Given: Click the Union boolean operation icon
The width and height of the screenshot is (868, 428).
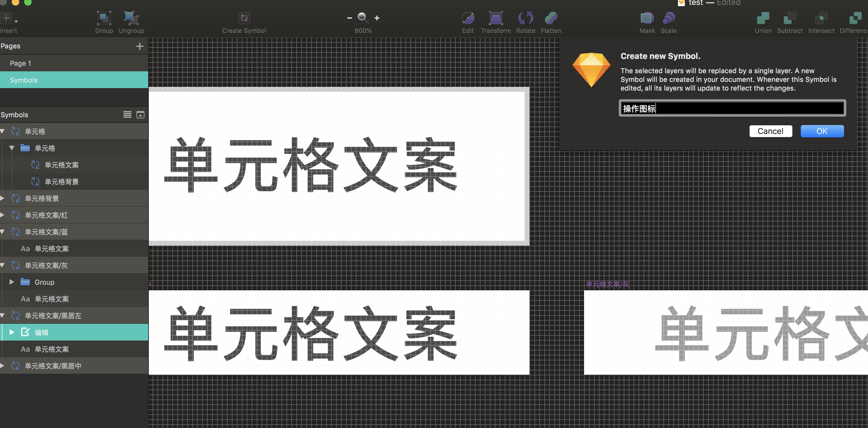Looking at the screenshot, I should [x=763, y=18].
